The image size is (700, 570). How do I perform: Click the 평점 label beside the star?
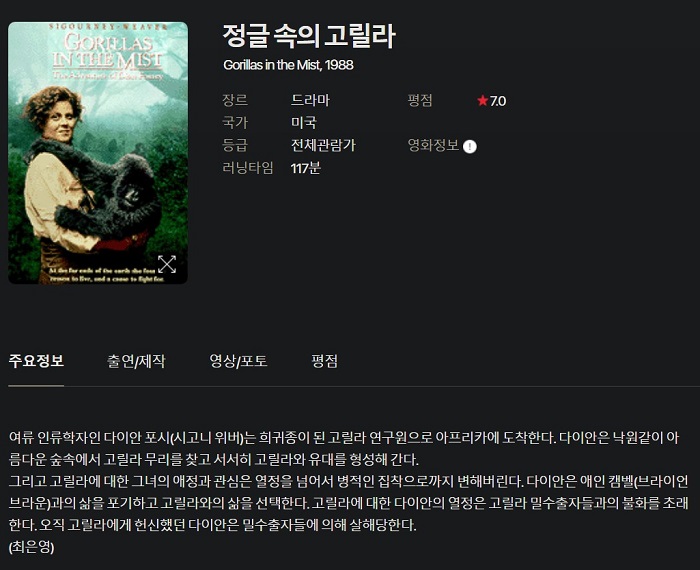[x=420, y=100]
